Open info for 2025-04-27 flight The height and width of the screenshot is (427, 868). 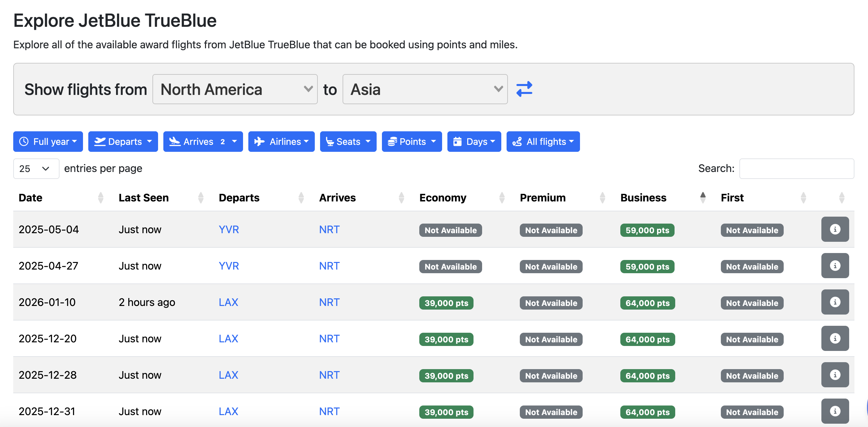835,266
